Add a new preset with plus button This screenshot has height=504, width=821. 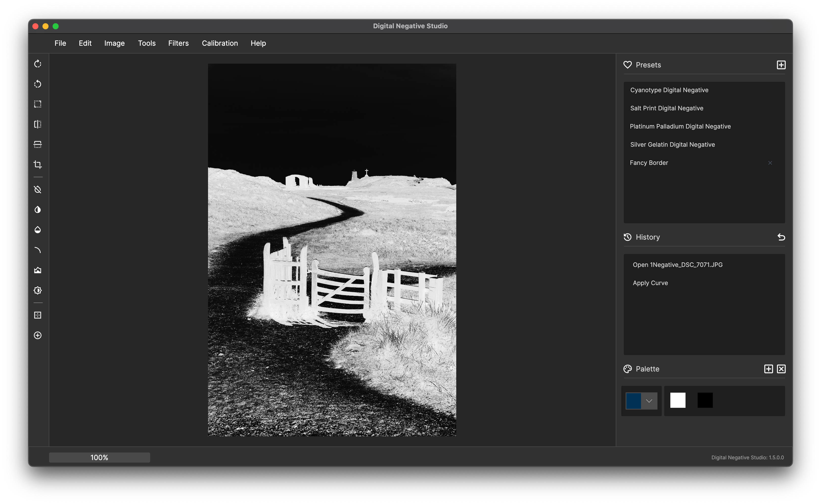pyautogui.click(x=781, y=65)
